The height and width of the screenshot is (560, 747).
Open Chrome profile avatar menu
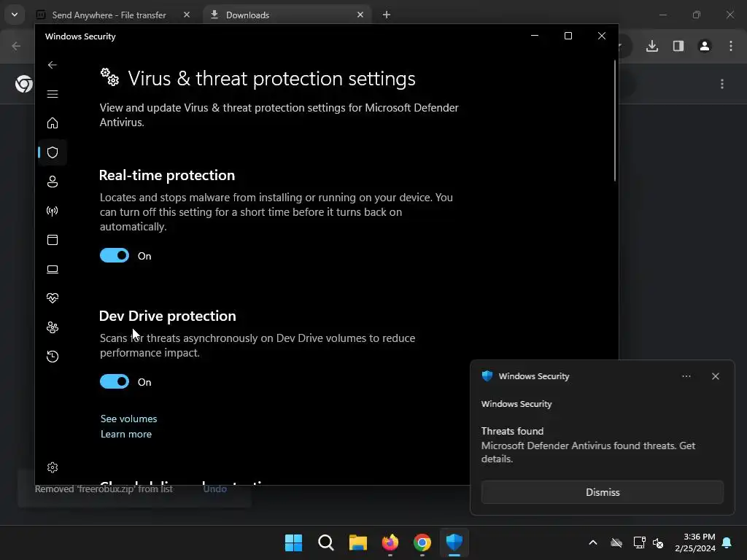point(704,46)
